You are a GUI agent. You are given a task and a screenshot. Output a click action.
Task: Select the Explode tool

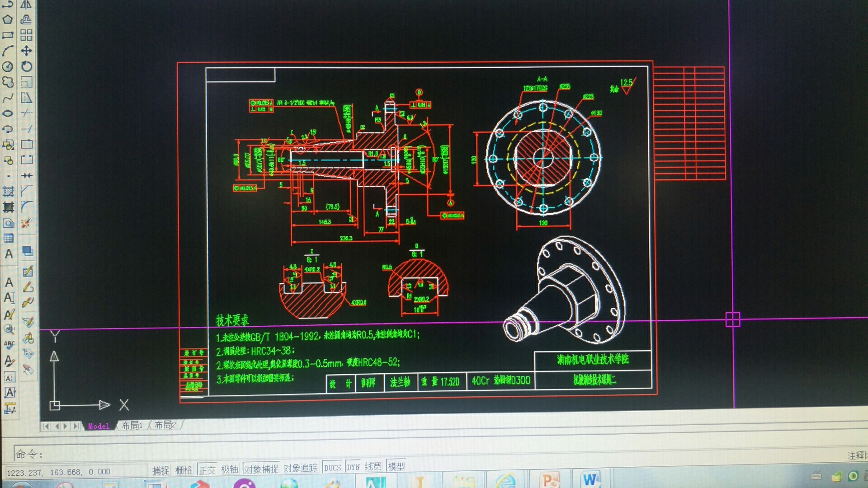point(27,223)
